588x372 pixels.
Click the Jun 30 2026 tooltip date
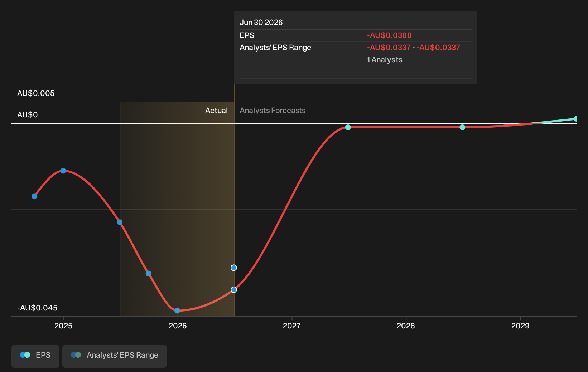(261, 23)
